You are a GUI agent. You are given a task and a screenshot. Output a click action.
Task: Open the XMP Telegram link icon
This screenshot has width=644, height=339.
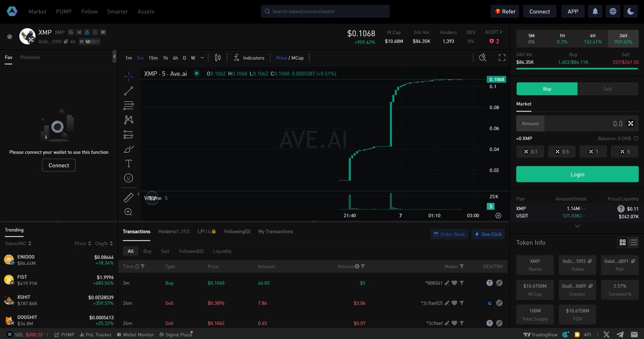click(79, 33)
